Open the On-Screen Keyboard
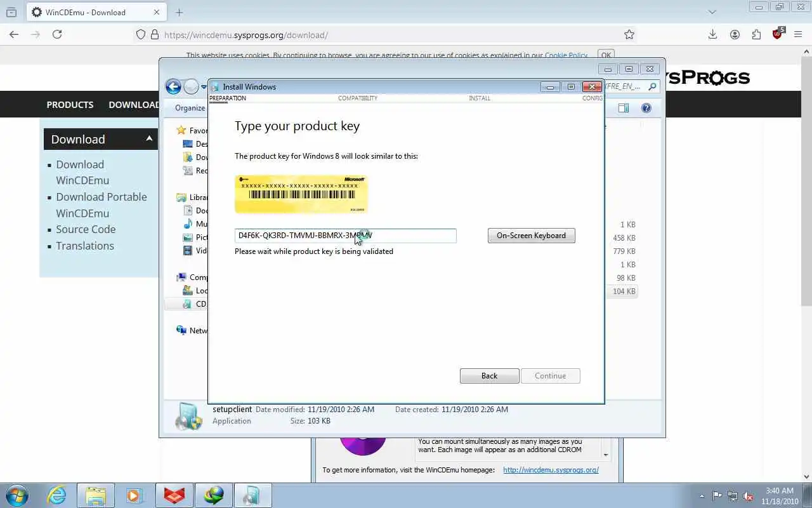Viewport: 812px width, 508px height. coord(531,236)
